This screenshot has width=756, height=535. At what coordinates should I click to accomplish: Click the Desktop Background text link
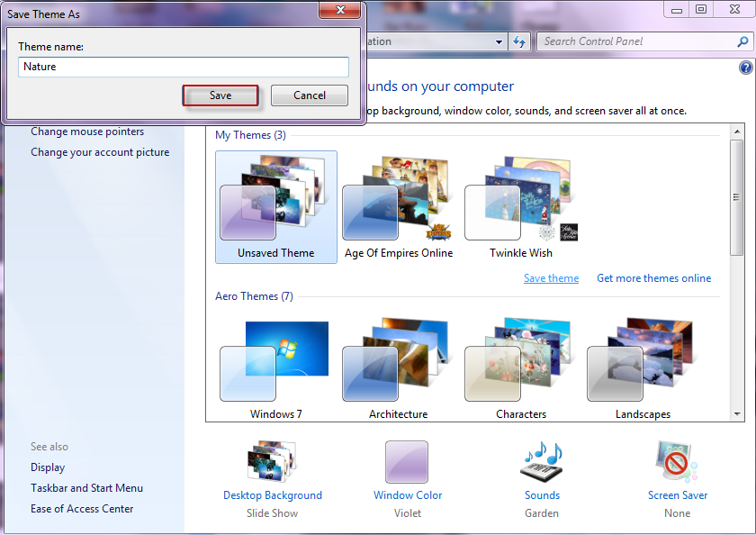tap(273, 495)
